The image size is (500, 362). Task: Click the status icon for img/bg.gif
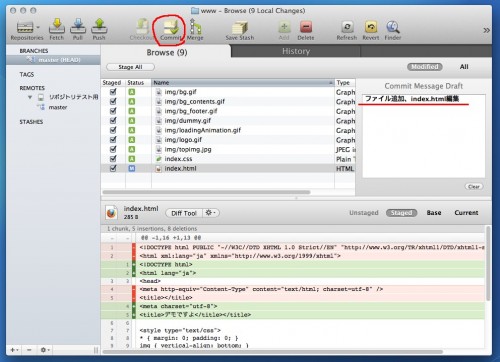click(132, 92)
